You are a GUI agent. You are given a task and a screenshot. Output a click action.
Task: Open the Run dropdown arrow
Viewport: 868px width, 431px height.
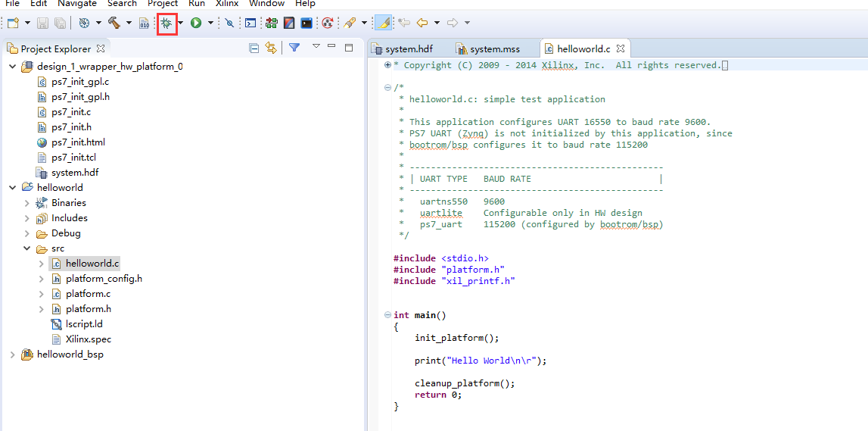210,23
